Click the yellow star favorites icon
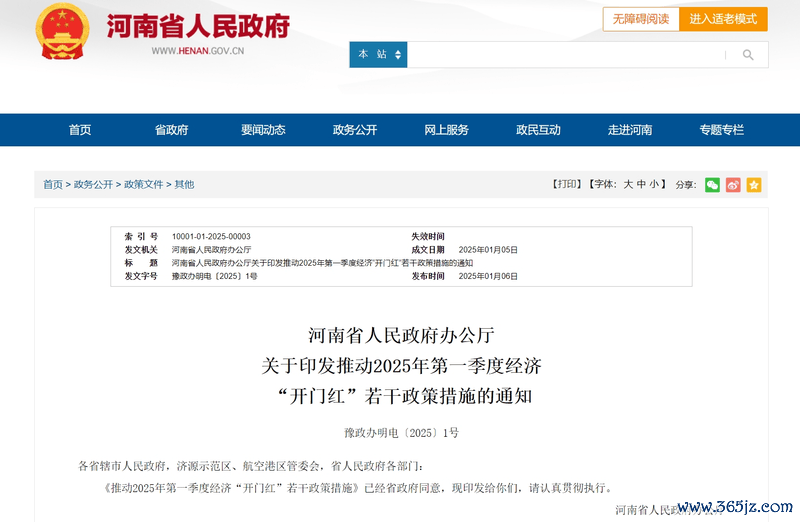Image resolution: width=800 pixels, height=522 pixels. 754,185
